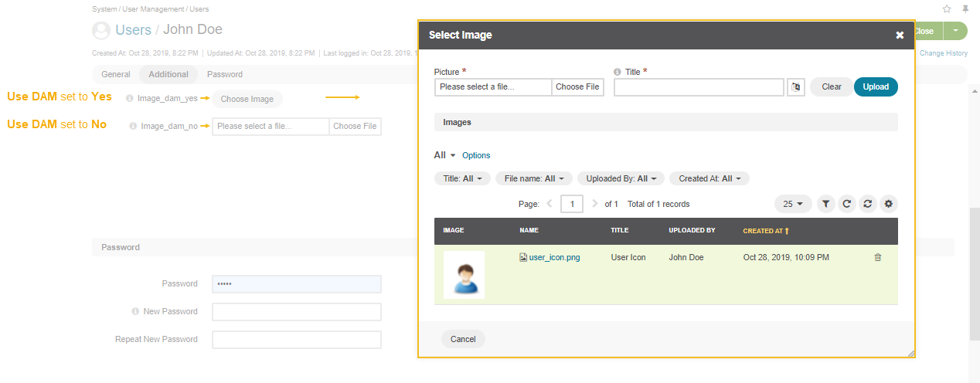Expand the File name: All filter

pyautogui.click(x=533, y=178)
